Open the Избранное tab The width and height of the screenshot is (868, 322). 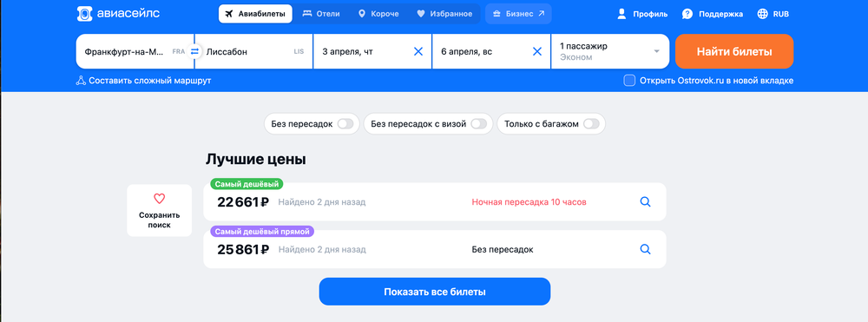(444, 14)
